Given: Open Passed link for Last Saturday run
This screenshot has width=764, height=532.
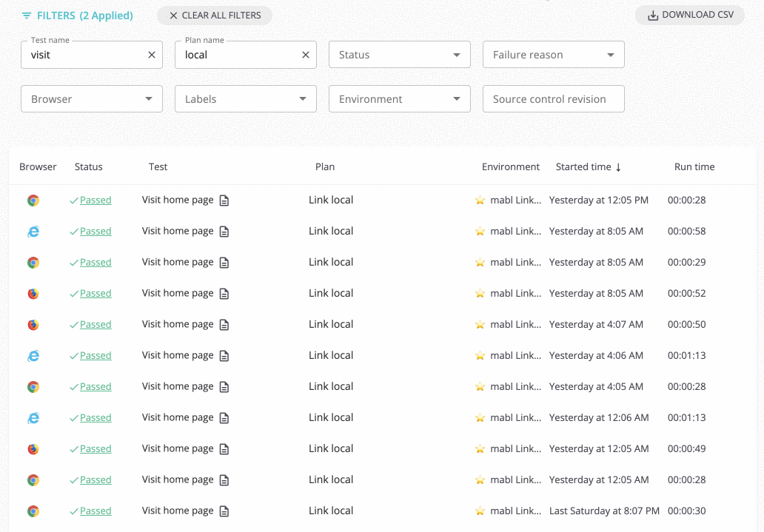Looking at the screenshot, I should (x=95, y=511).
